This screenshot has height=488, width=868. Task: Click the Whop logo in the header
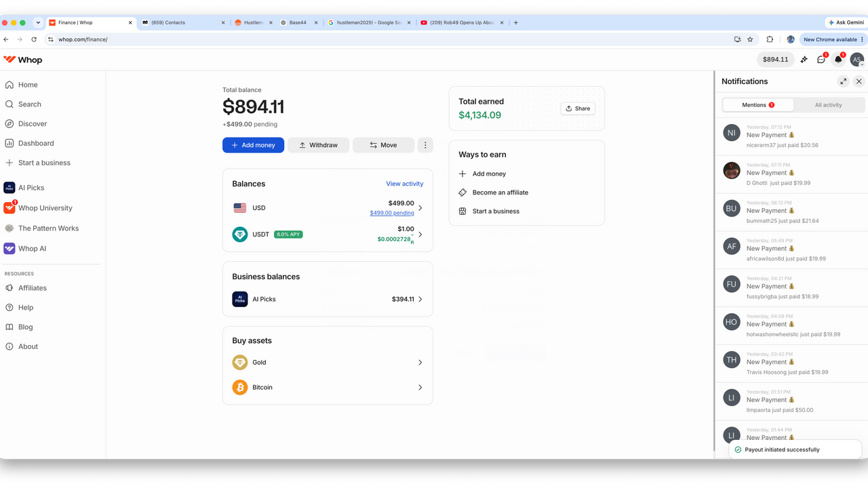pyautogui.click(x=23, y=60)
